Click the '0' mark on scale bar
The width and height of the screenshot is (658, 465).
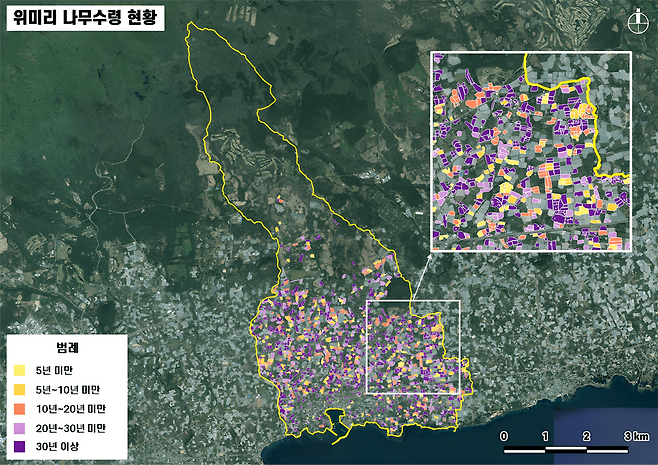503,437
